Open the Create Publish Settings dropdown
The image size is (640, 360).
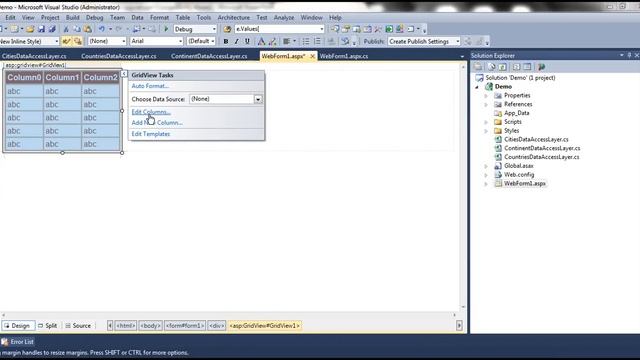pos(458,41)
